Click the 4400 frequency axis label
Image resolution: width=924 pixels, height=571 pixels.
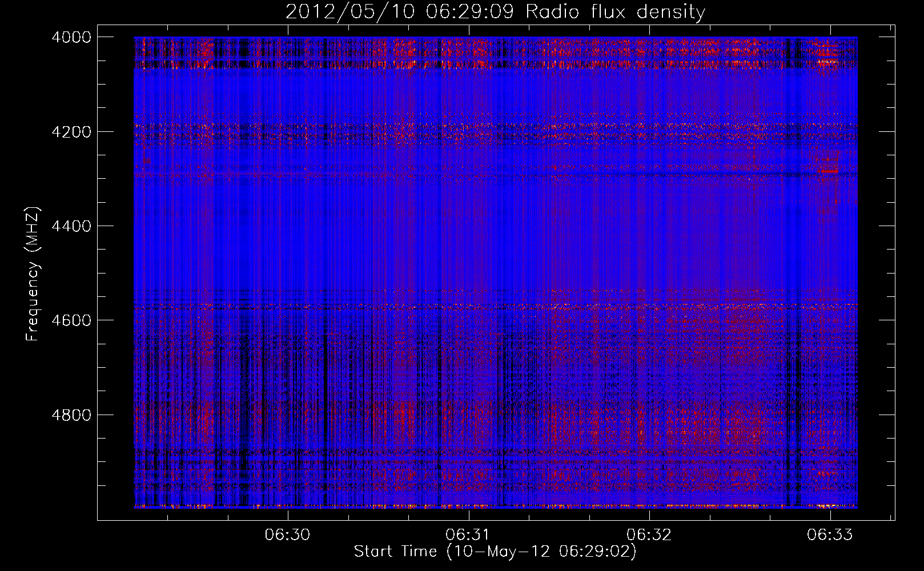point(71,226)
